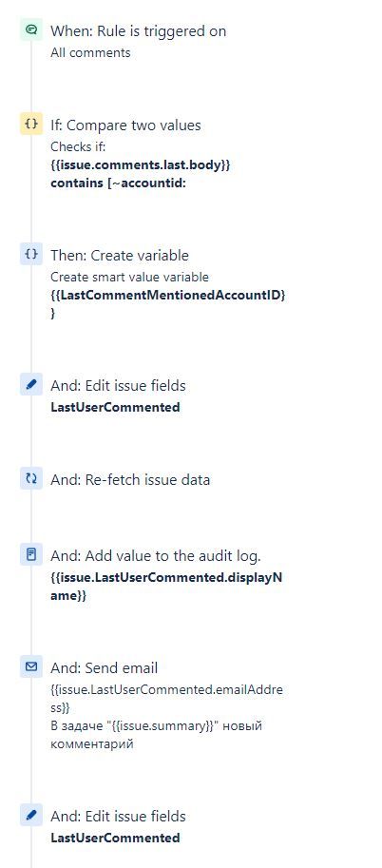The image size is (382, 868).
Task: Select the Send email envelope icon
Action: coord(31,667)
